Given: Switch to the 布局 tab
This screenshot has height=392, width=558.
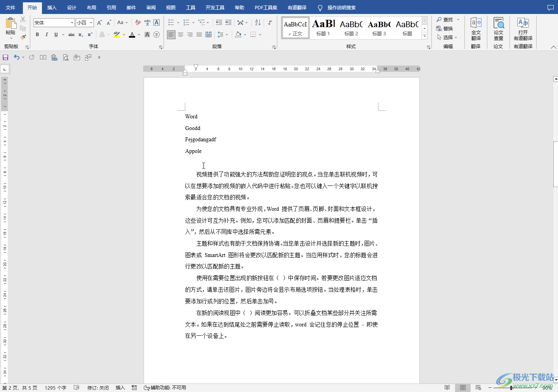Looking at the screenshot, I should point(92,7).
